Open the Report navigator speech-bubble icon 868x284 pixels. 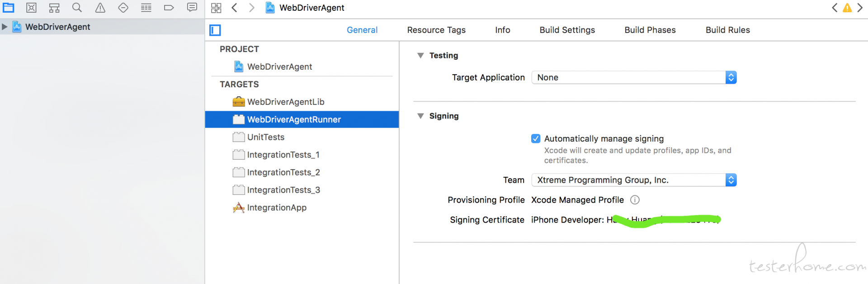click(192, 8)
